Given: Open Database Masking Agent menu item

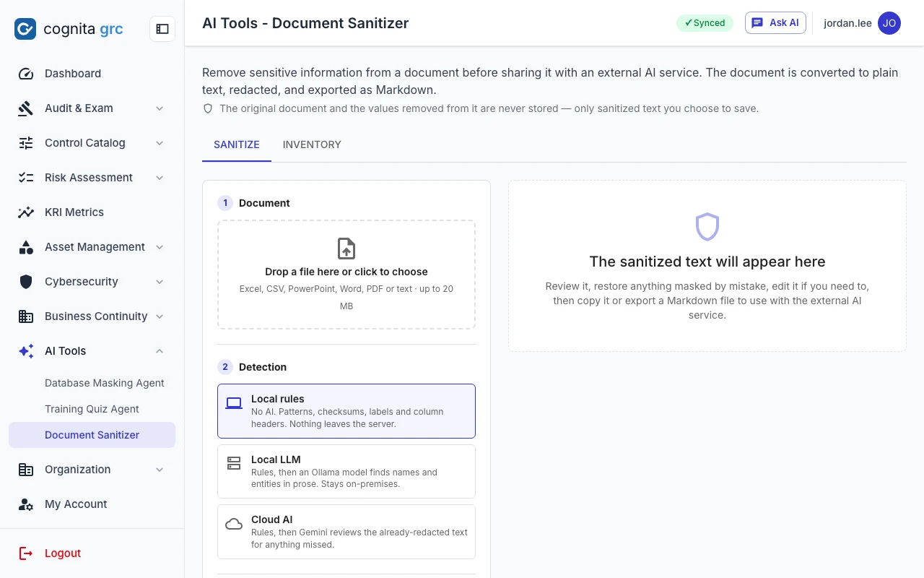Looking at the screenshot, I should click(92, 383).
